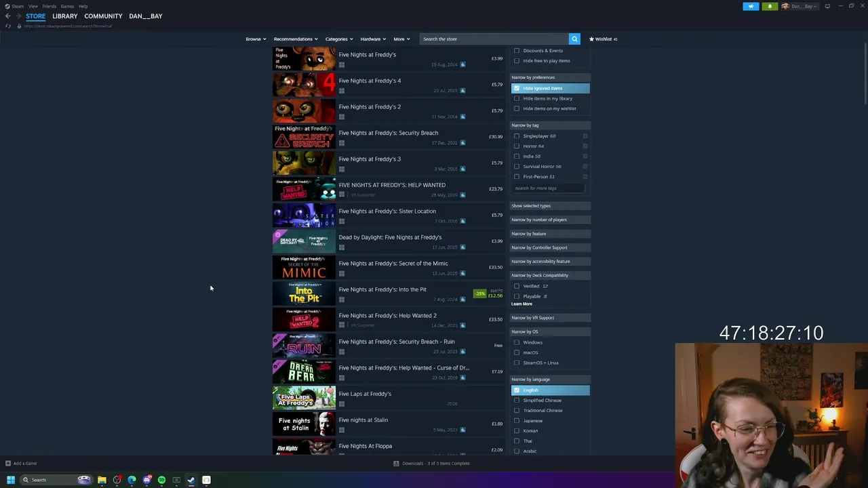The height and width of the screenshot is (488, 868).
Task: Open the Friends menu
Action: tap(50, 6)
